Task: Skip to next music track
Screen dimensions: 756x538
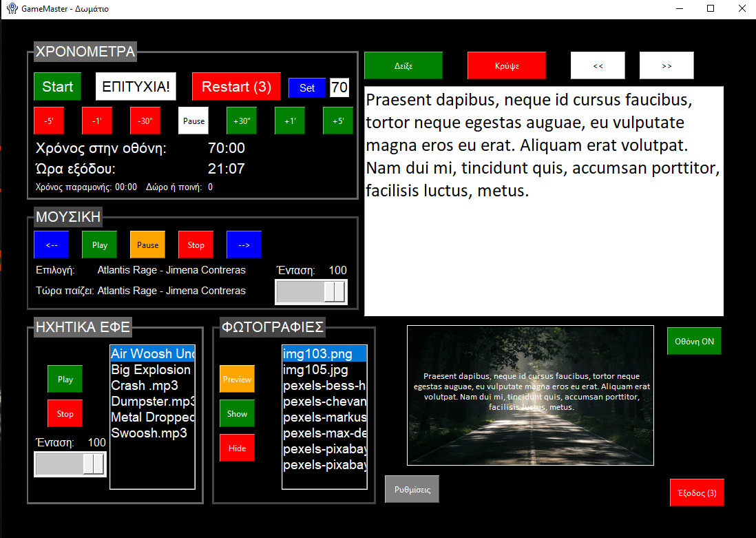Action: pos(244,245)
